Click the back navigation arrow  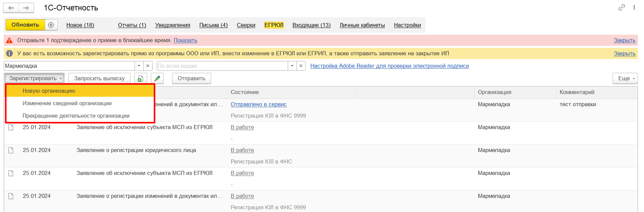click(x=11, y=8)
